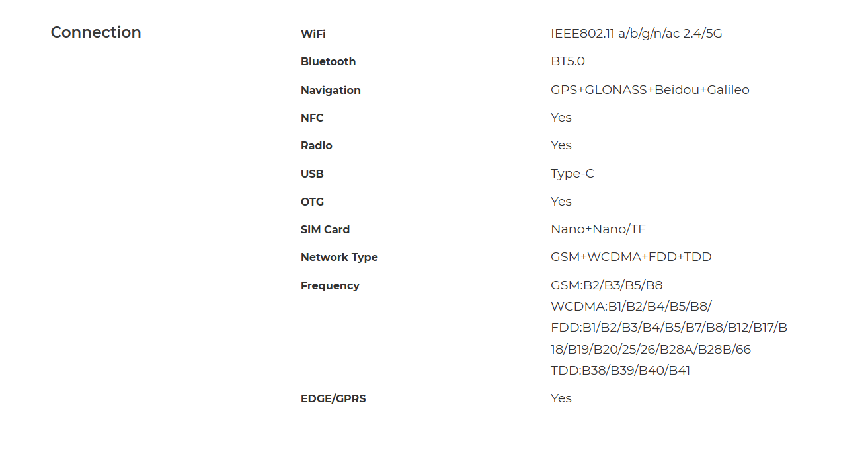Select the Bluetooth label

click(328, 61)
